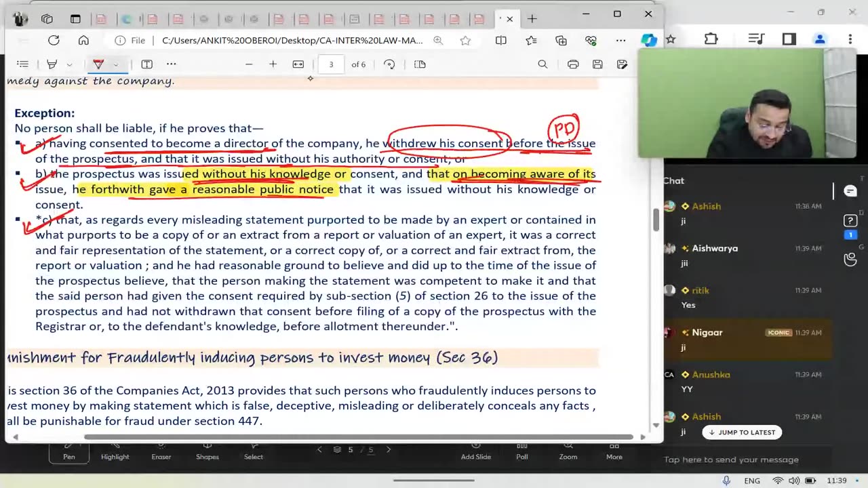Image resolution: width=868 pixels, height=488 pixels.
Task: Open the Doubts question-mark panel
Action: pyautogui.click(x=850, y=222)
